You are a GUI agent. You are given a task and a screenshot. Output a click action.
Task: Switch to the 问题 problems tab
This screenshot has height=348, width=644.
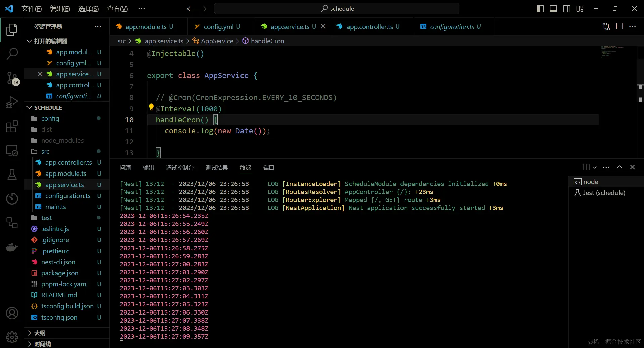[x=125, y=168]
